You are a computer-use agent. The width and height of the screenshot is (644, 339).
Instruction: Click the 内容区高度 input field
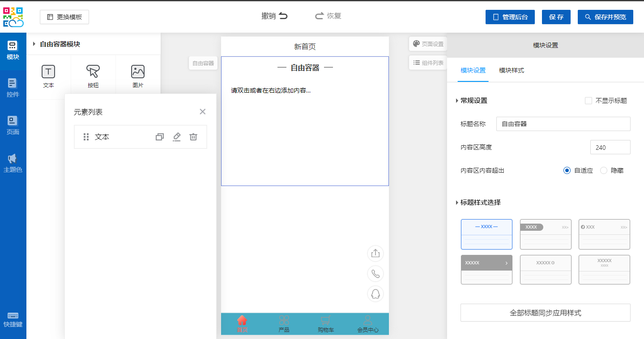[610, 147]
